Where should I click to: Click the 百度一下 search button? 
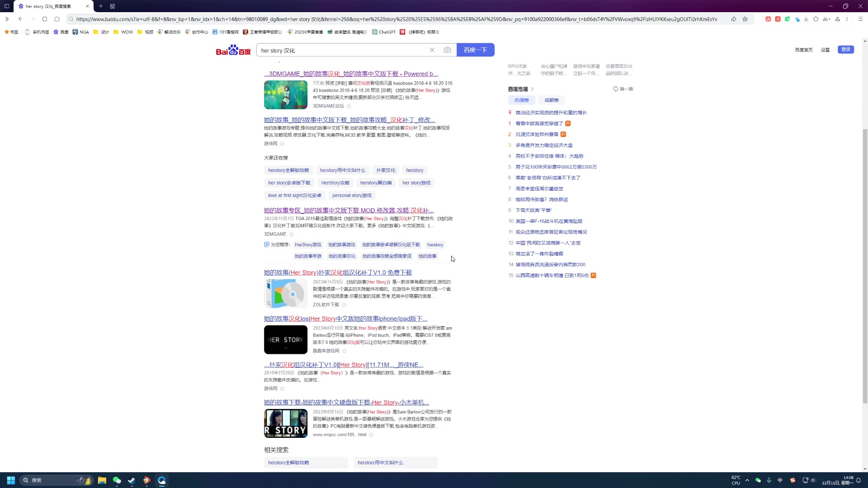point(476,50)
